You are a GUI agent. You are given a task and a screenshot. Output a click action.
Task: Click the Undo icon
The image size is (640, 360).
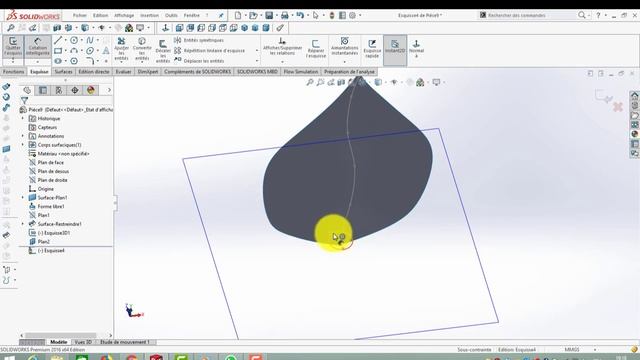pyautogui.click(x=300, y=15)
